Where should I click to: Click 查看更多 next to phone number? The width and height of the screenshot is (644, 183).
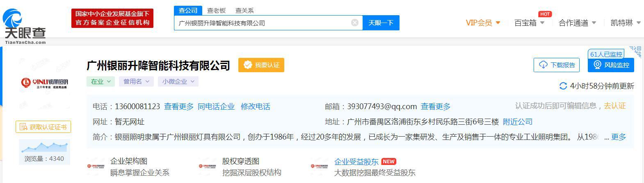[179, 107]
